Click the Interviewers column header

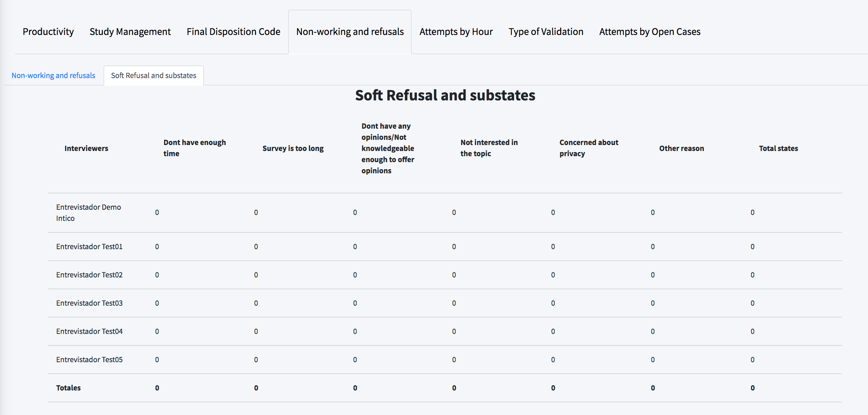click(x=86, y=148)
